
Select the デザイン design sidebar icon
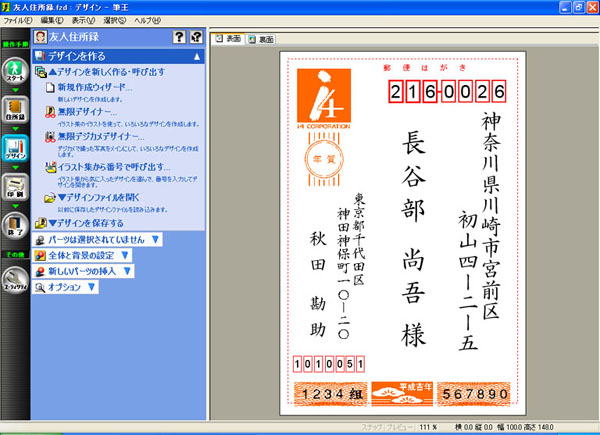[x=15, y=148]
